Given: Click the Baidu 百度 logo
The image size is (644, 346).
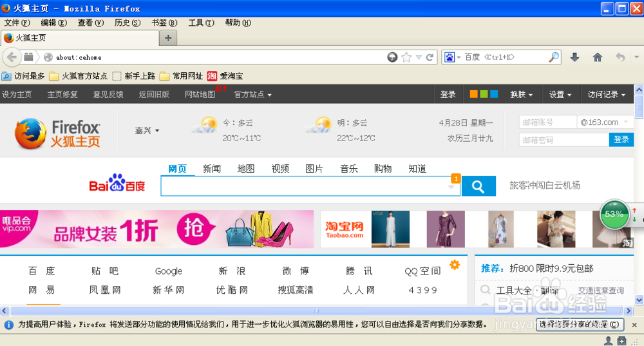Looking at the screenshot, I should tap(117, 183).
